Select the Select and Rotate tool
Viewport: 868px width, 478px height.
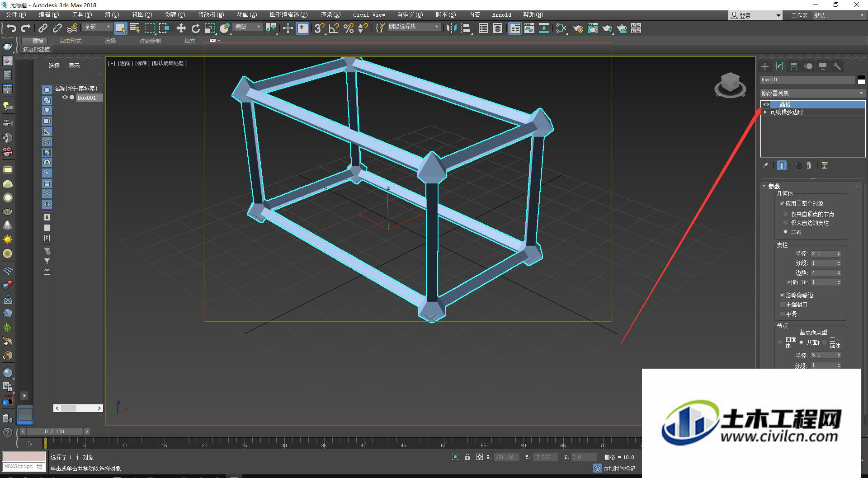point(196,28)
